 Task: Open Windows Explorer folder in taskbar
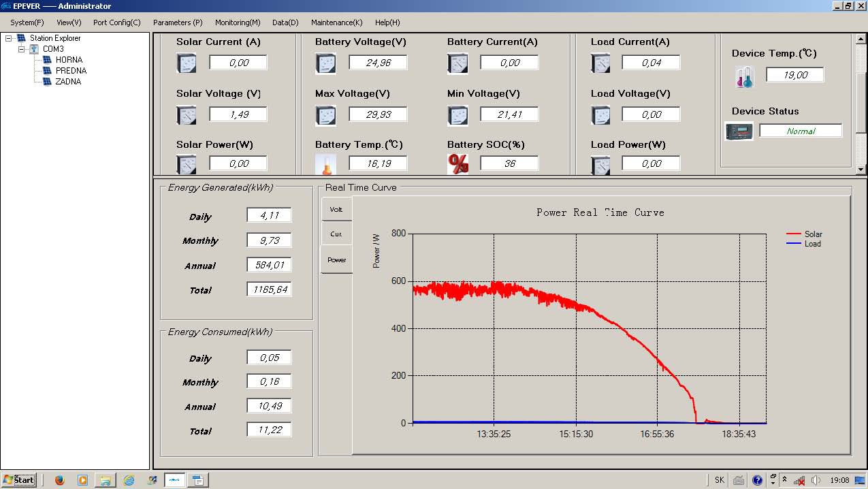106,480
